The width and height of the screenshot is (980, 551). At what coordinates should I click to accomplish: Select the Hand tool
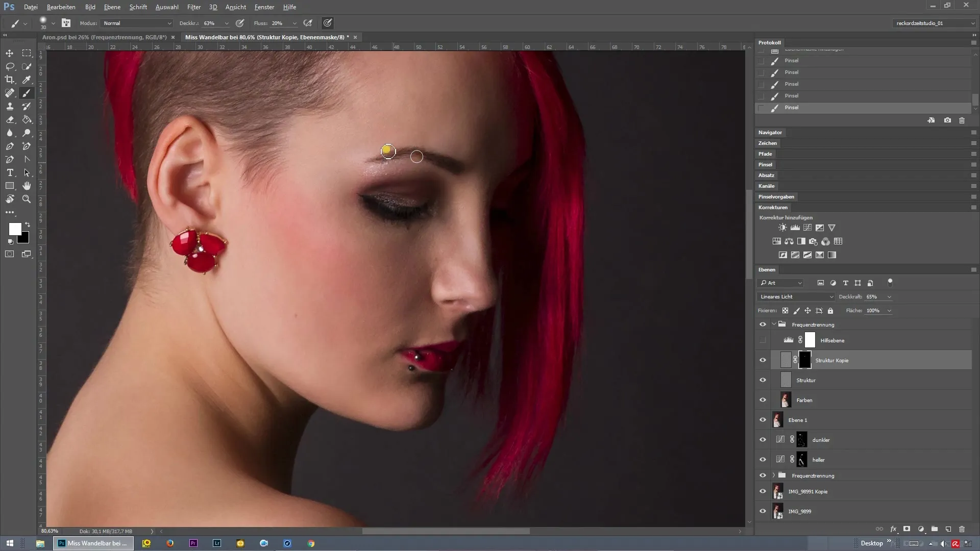point(27,186)
